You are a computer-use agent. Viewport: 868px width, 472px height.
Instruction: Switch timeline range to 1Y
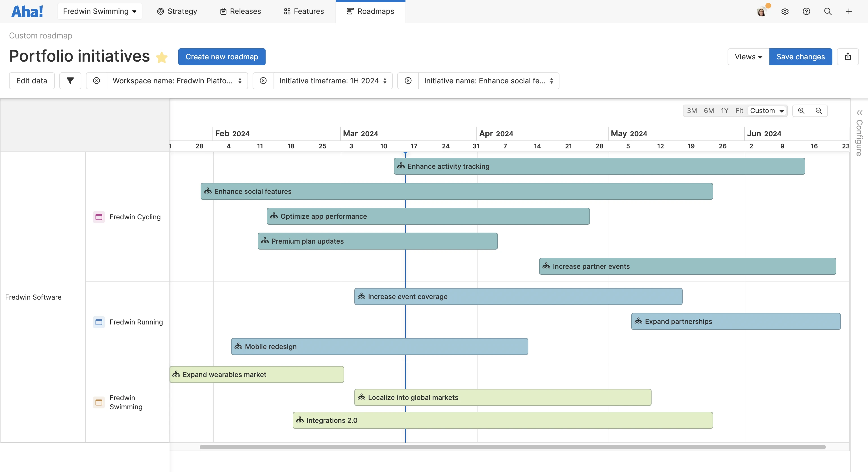pyautogui.click(x=725, y=111)
